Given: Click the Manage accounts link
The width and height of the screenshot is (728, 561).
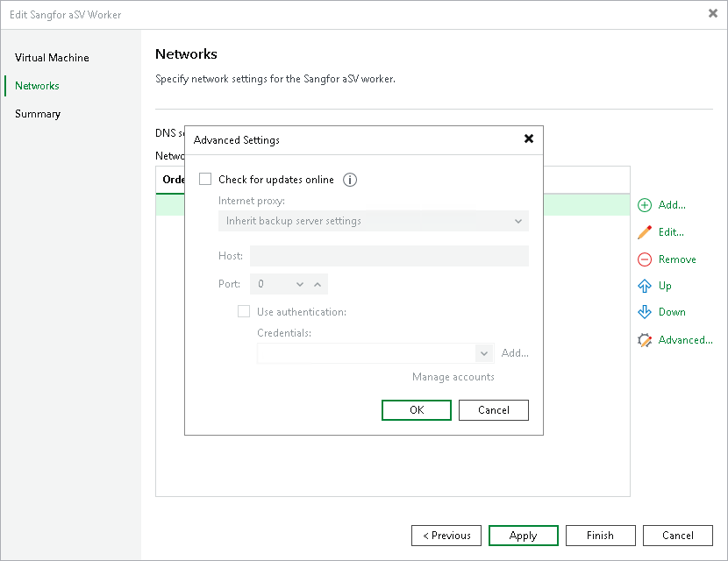Looking at the screenshot, I should (x=453, y=377).
